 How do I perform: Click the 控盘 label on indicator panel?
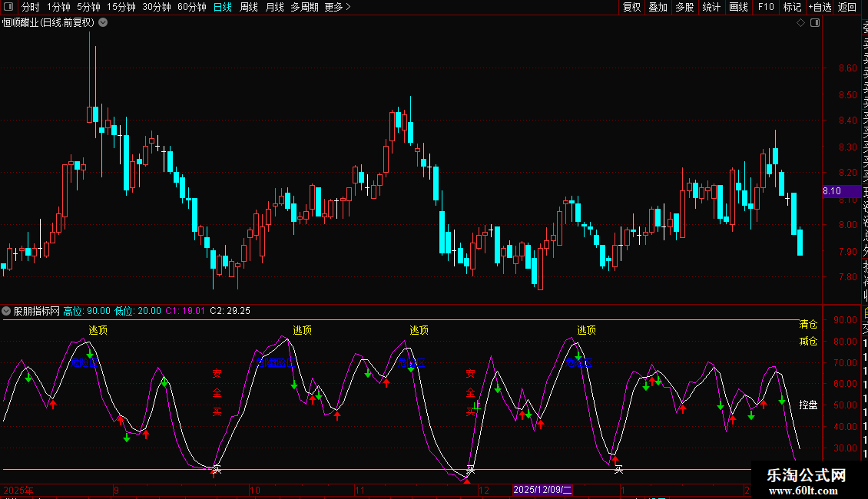808,405
